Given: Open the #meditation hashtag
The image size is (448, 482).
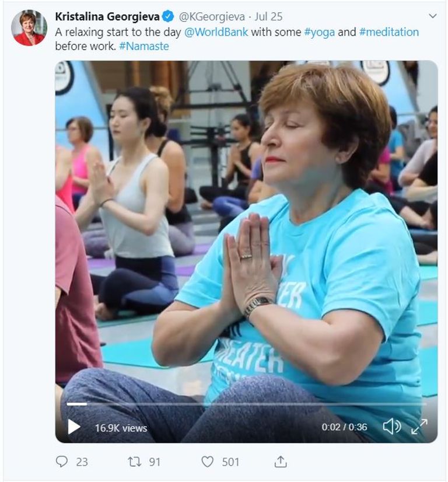Looking at the screenshot, I should click(388, 32).
